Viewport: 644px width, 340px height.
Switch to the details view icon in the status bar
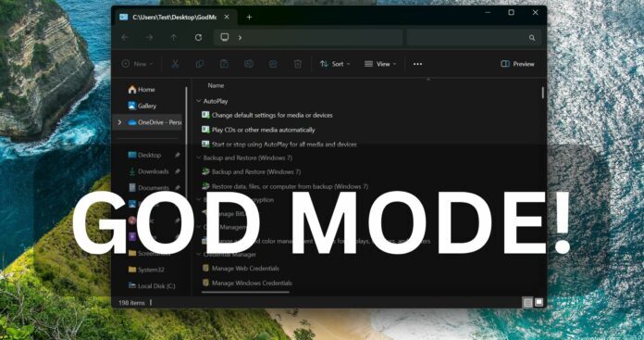pyautogui.click(x=527, y=303)
